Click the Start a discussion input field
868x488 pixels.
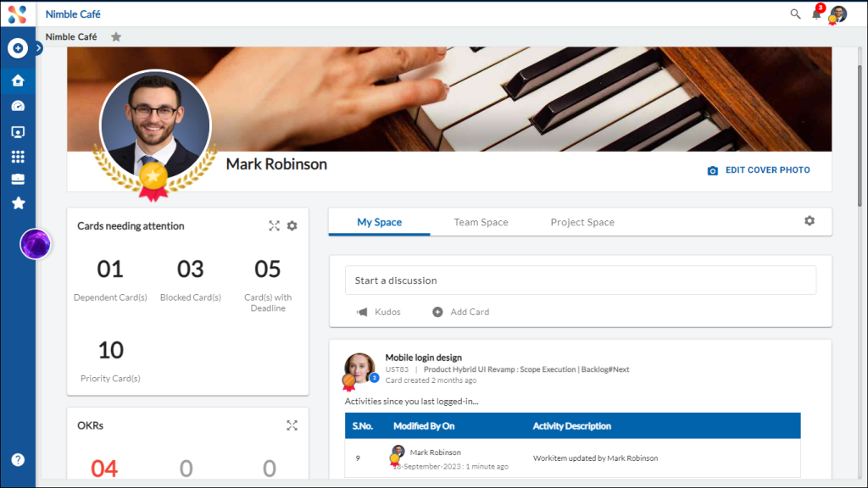(x=580, y=280)
